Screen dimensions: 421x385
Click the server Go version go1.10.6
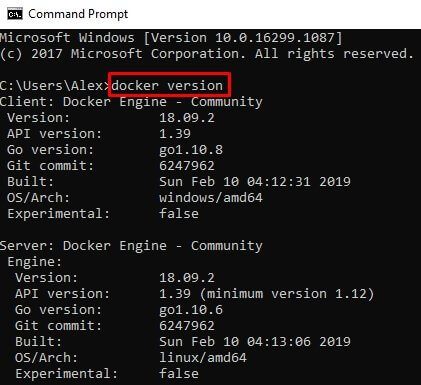tap(191, 310)
